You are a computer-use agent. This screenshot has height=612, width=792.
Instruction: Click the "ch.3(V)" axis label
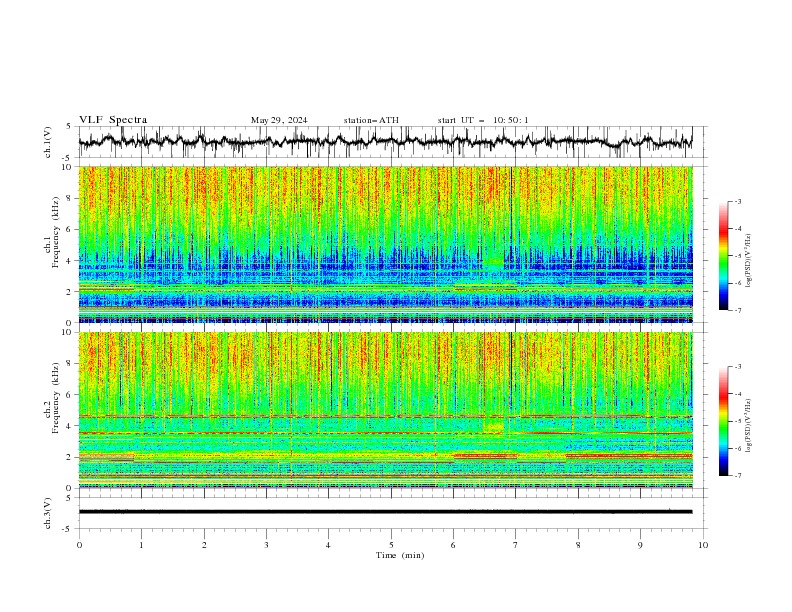[48, 513]
